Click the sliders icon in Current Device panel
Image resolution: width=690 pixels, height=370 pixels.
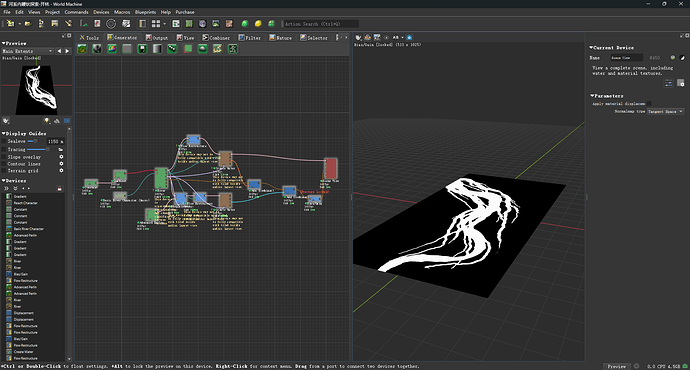668,83
